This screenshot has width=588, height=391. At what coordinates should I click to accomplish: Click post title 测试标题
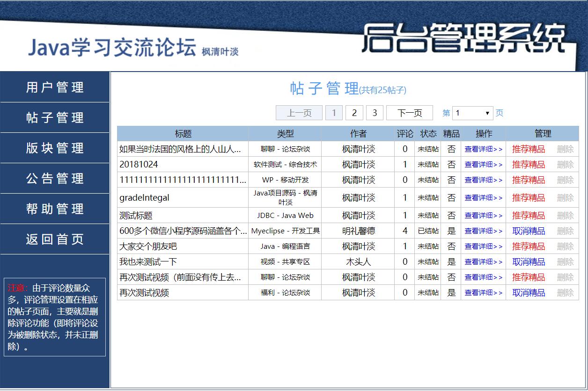(136, 216)
